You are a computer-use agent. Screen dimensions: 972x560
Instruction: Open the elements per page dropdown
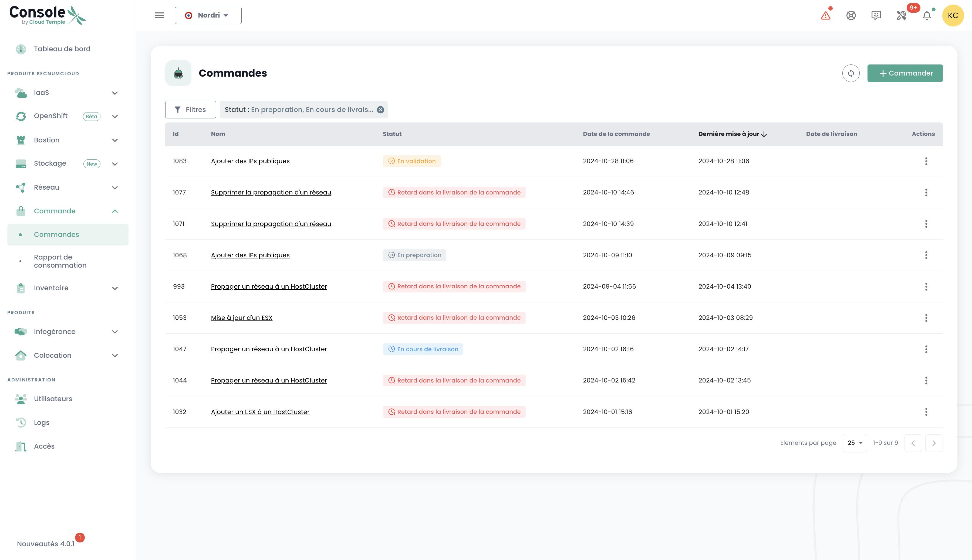pos(854,443)
